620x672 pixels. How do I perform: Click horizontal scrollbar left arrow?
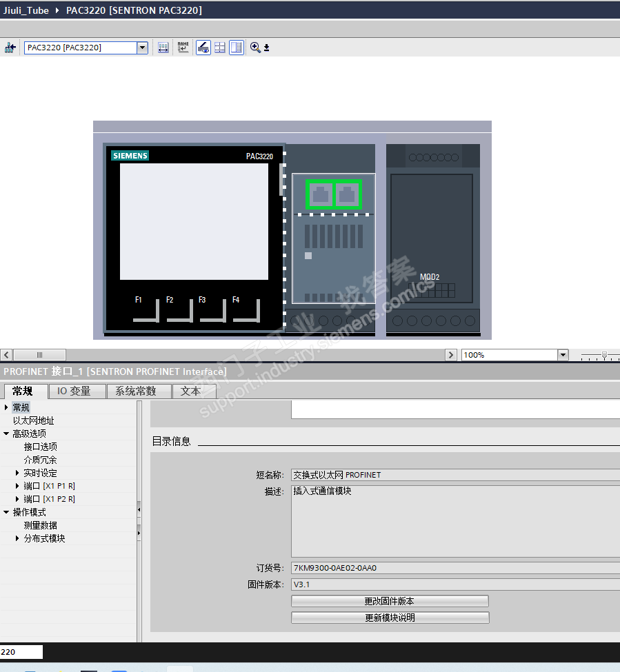pyautogui.click(x=6, y=355)
